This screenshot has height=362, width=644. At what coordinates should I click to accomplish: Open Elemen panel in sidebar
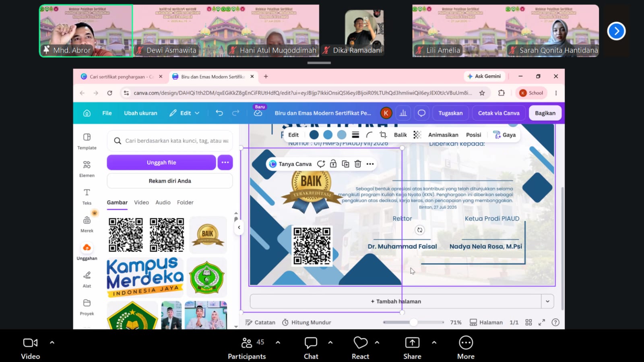[87, 169]
